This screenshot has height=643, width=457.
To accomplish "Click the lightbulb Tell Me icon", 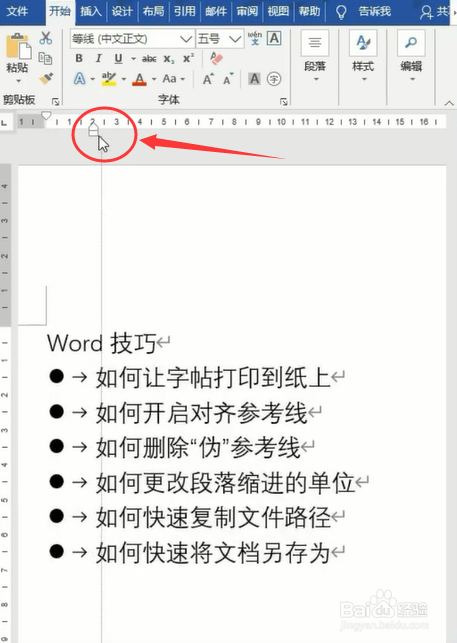I will point(341,12).
